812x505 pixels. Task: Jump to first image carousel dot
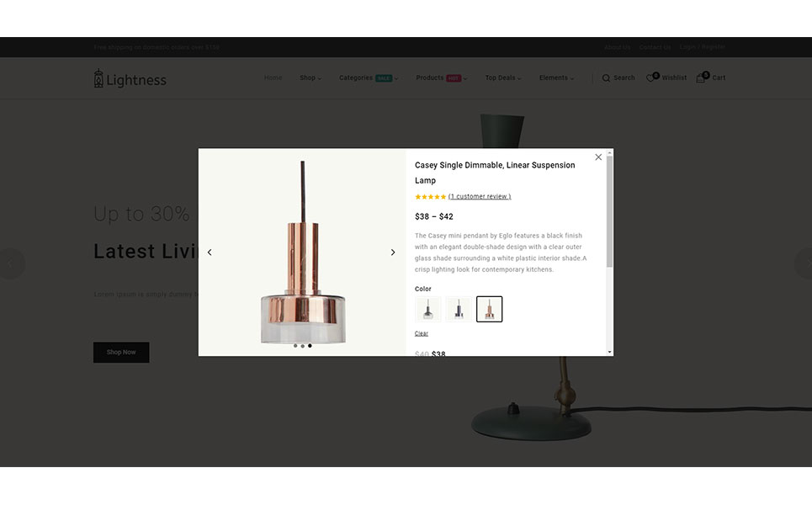295,346
